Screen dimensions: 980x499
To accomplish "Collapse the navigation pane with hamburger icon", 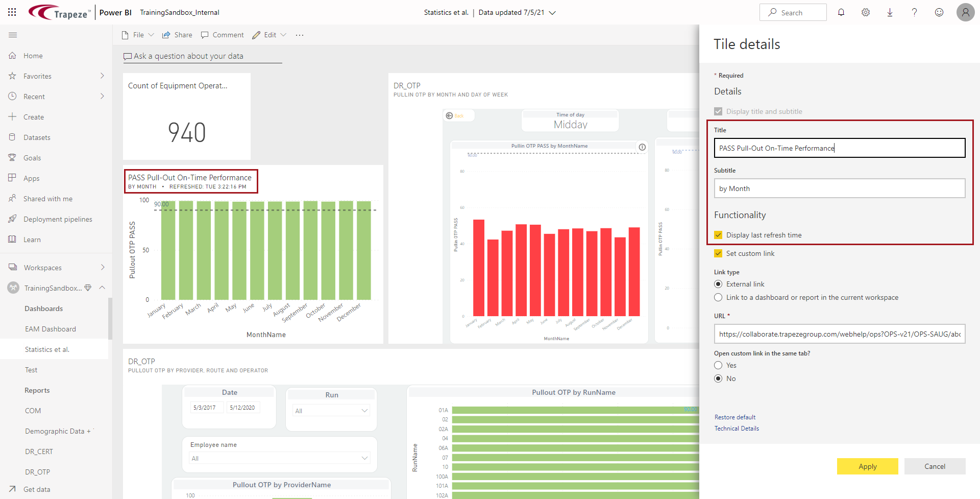I will [x=13, y=35].
